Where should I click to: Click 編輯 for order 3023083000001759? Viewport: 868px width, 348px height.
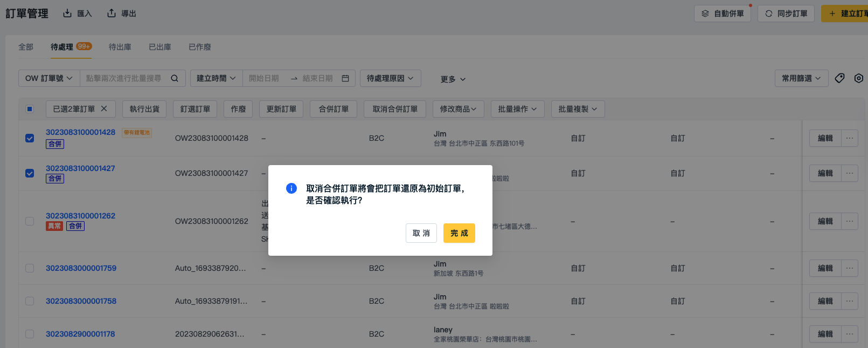coord(825,268)
